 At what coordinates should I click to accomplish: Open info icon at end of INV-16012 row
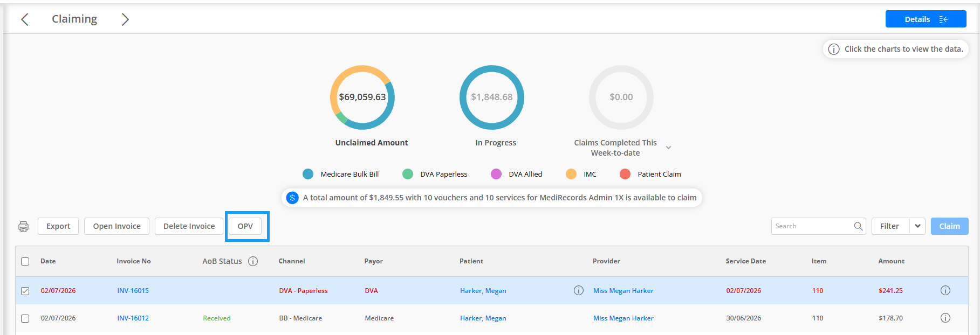tap(945, 318)
